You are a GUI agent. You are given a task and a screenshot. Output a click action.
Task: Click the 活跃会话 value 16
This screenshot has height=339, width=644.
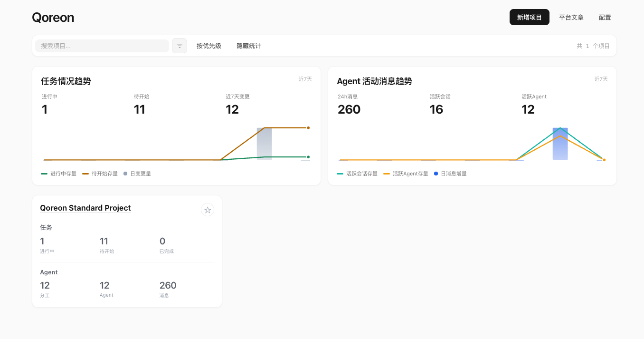point(436,109)
